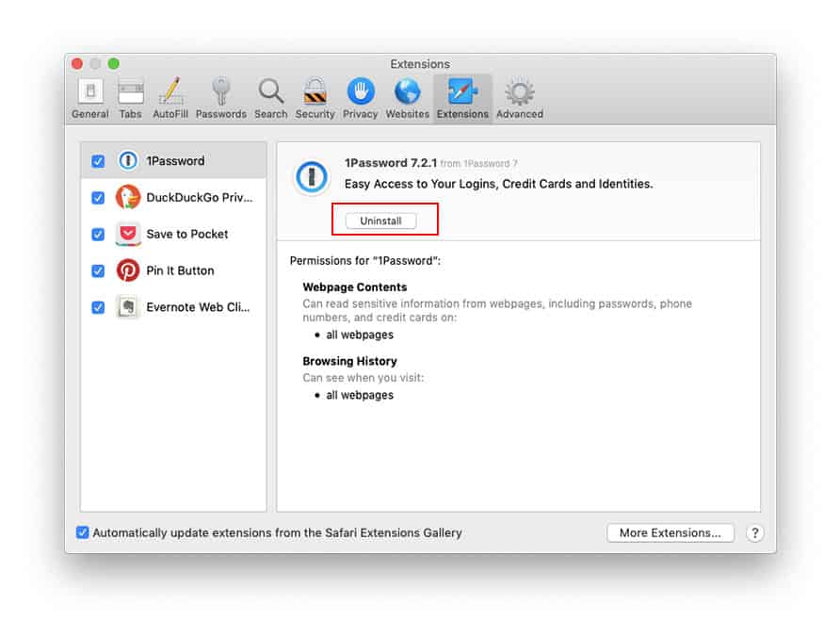Click the large 1Password logo in details
This screenshot has width=840, height=621.
coord(312,176)
